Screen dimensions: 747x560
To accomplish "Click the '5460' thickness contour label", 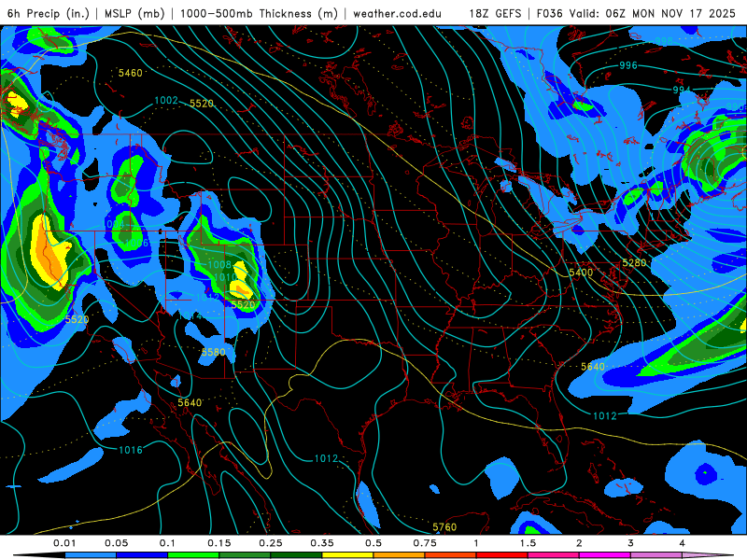I will point(131,73).
